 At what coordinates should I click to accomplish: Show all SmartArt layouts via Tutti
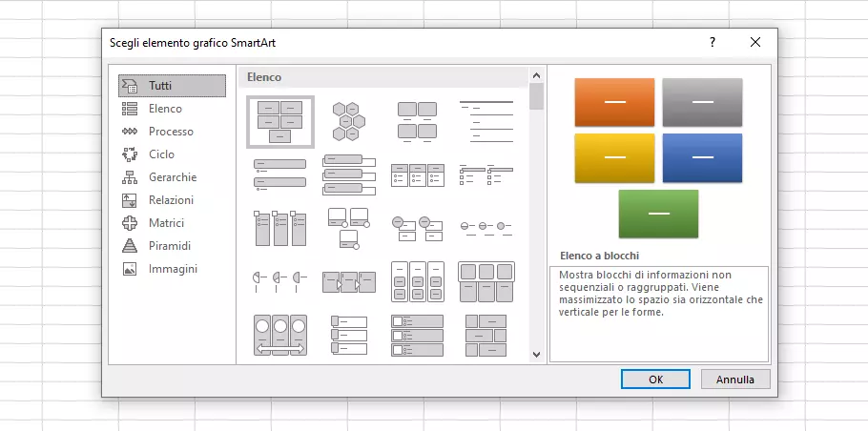click(x=172, y=86)
